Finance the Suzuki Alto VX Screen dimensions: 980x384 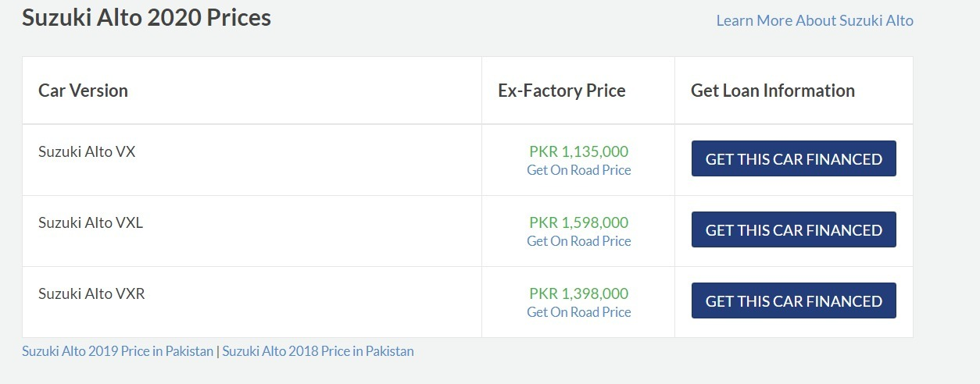tap(794, 159)
